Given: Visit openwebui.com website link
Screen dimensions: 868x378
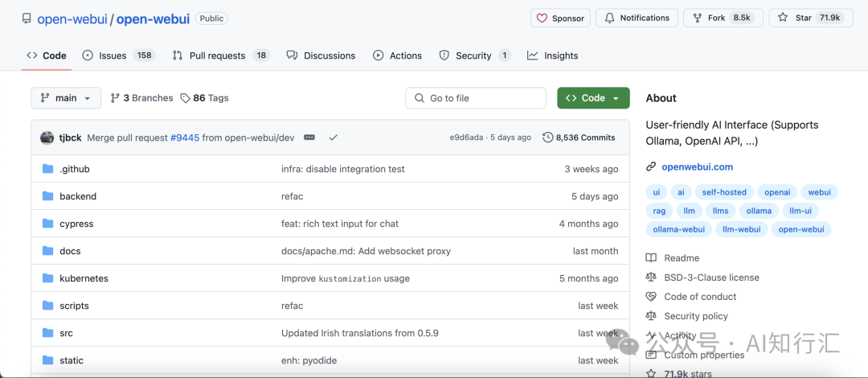Looking at the screenshot, I should 697,166.
